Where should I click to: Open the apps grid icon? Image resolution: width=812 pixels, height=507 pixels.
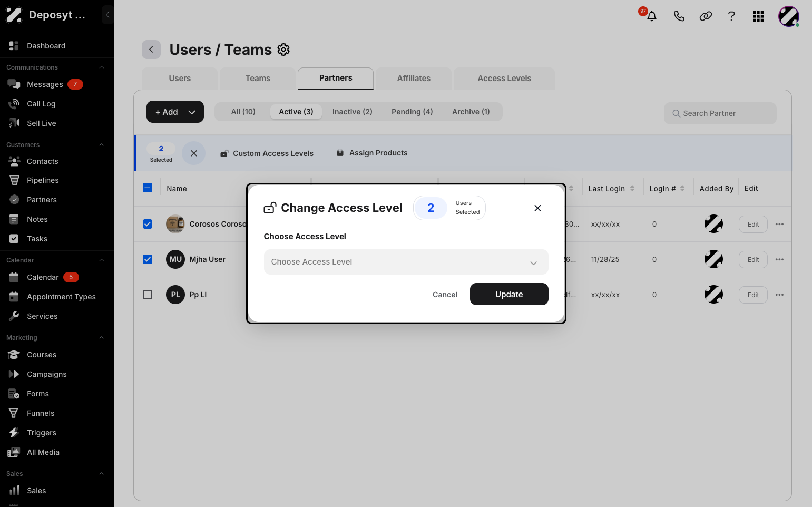[x=758, y=16]
